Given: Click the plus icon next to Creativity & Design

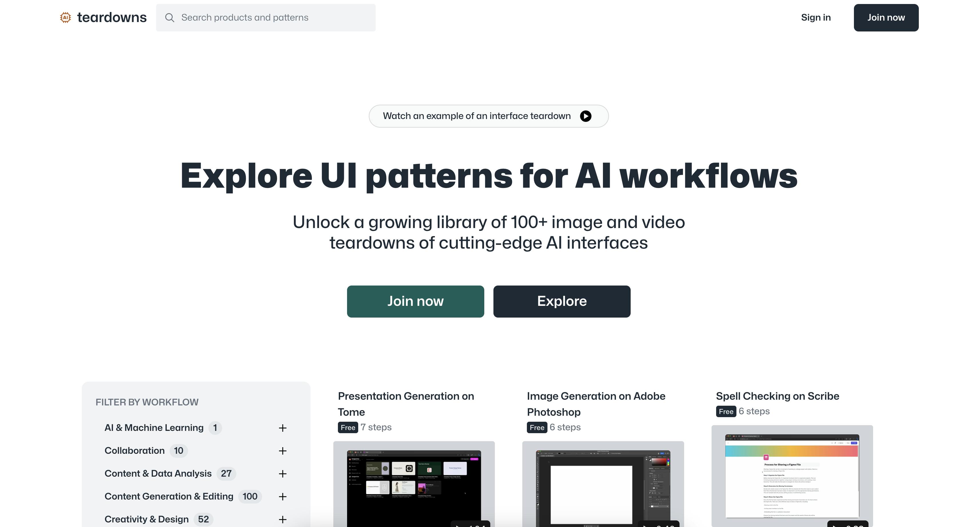Looking at the screenshot, I should click(x=282, y=519).
